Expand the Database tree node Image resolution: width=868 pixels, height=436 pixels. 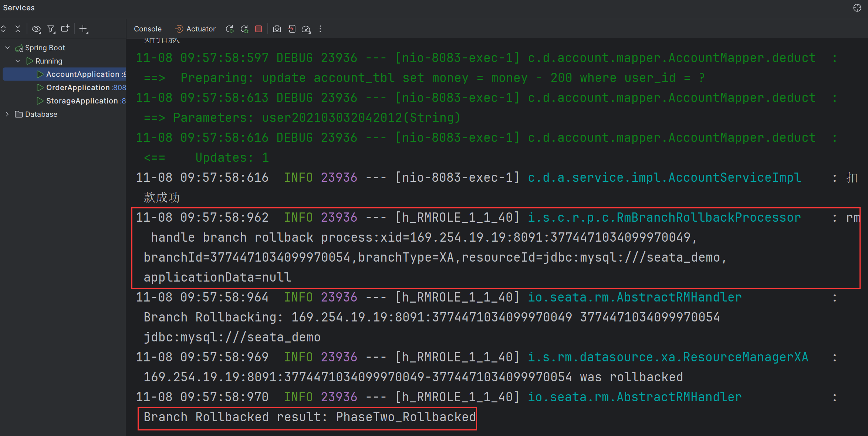coord(7,114)
